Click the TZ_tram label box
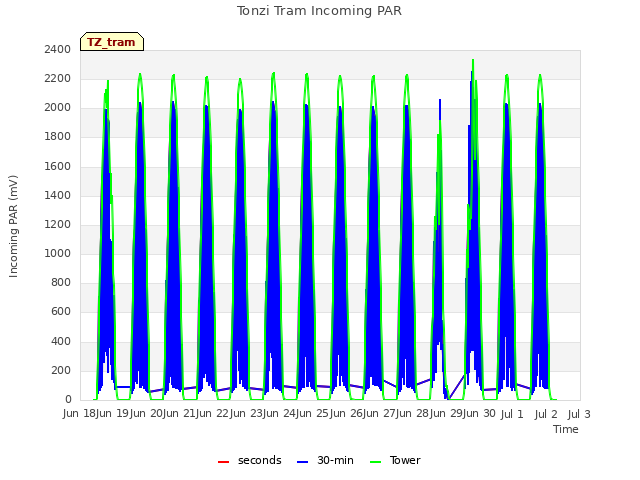The image size is (640, 480). pos(112,42)
